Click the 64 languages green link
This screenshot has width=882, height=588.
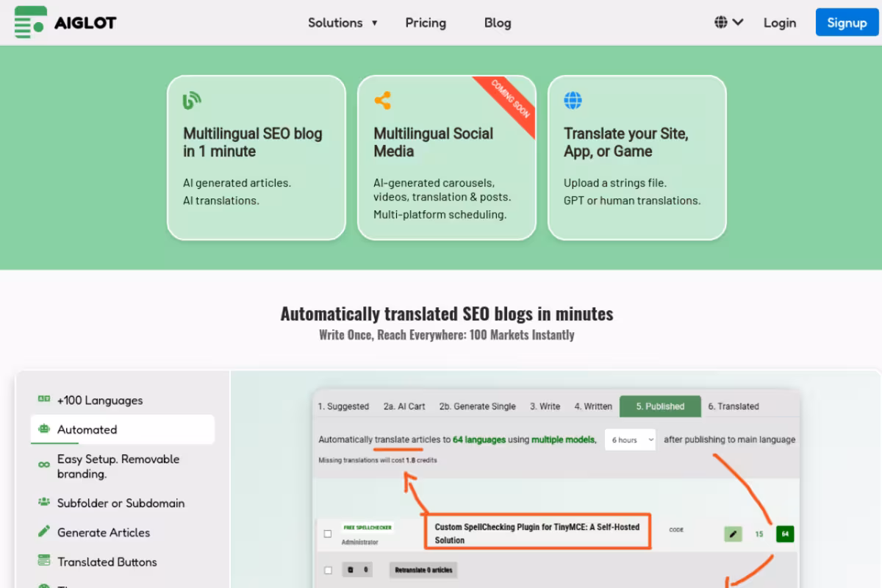pyautogui.click(x=479, y=440)
